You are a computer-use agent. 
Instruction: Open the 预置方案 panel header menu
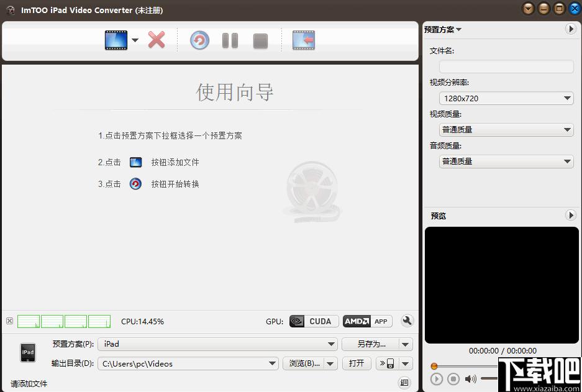point(443,29)
